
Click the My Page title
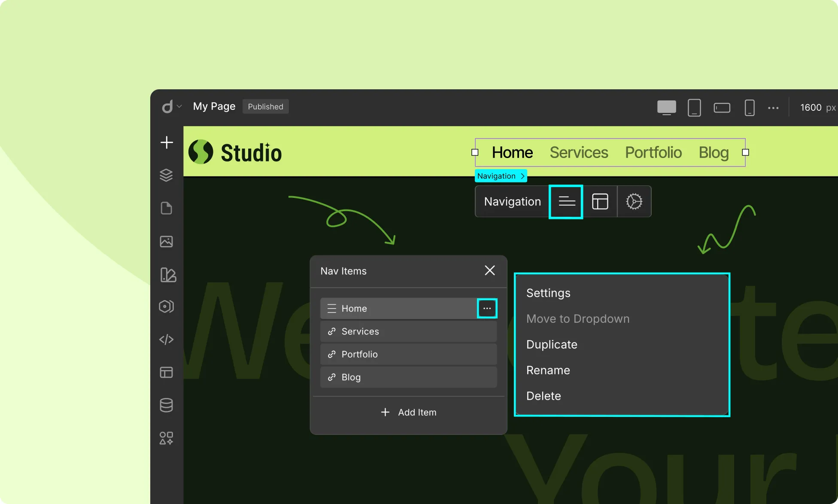(x=214, y=106)
